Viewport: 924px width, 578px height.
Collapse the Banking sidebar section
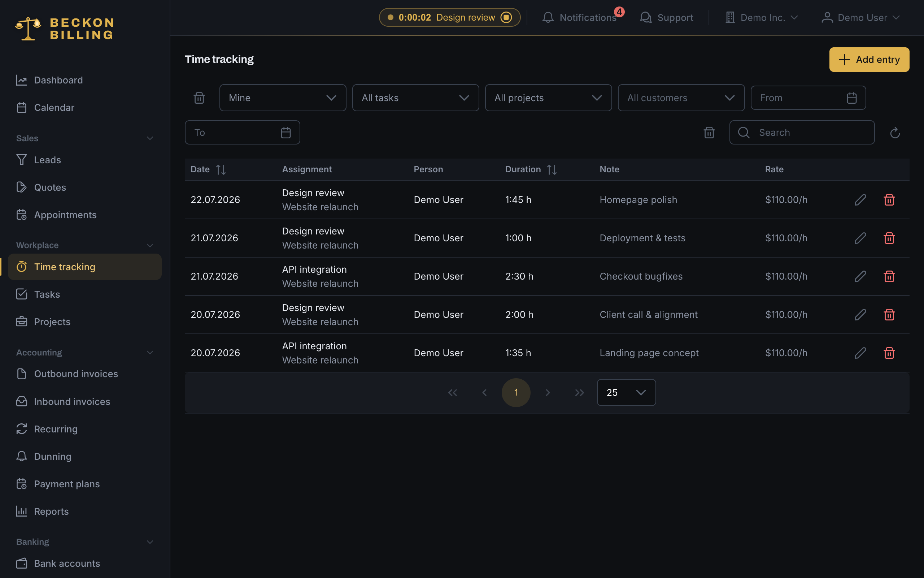click(150, 542)
